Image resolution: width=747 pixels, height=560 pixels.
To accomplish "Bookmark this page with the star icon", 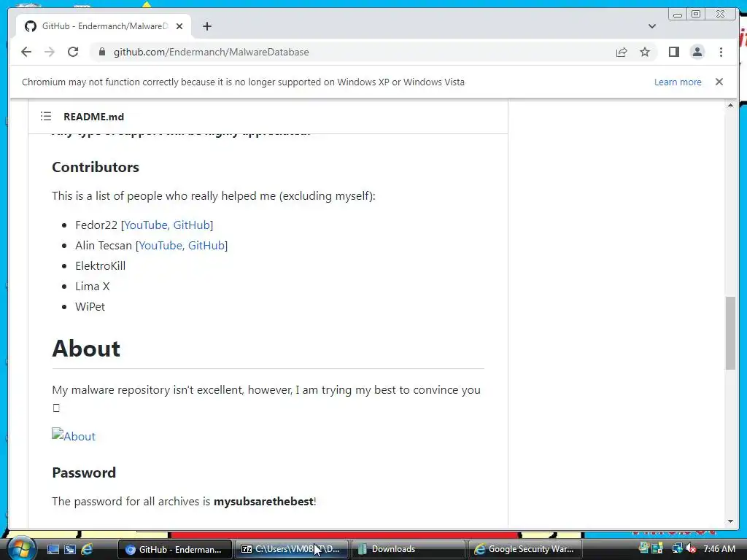I will pyautogui.click(x=645, y=52).
